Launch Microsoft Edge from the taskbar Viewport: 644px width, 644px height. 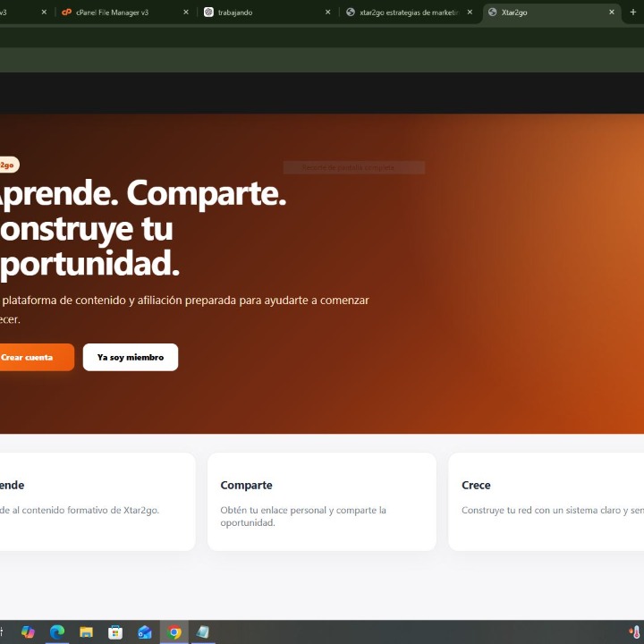[x=57, y=631]
